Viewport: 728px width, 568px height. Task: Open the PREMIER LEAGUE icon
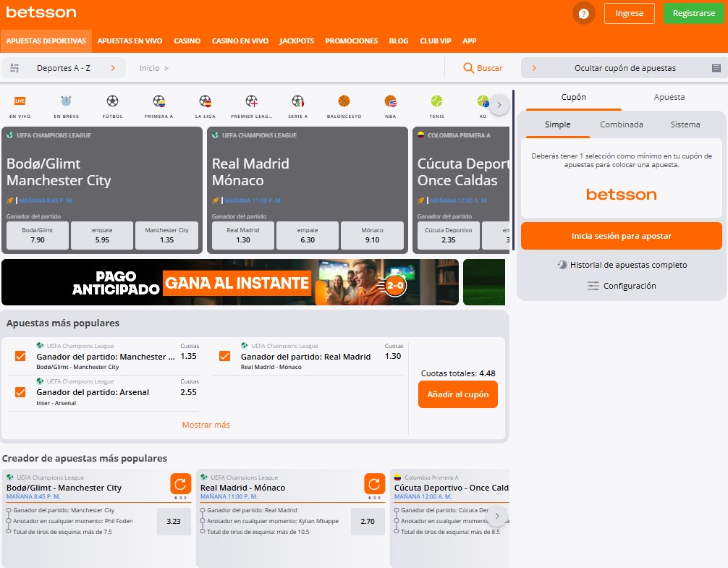coord(251,101)
